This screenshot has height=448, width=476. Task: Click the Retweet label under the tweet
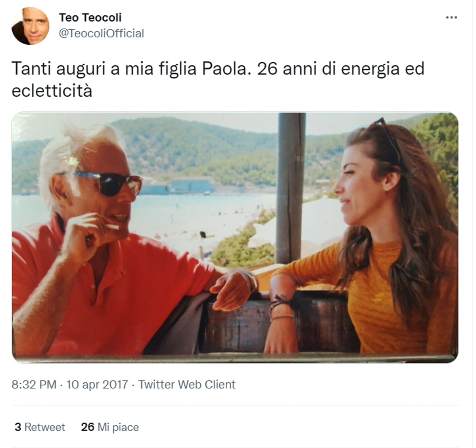(x=44, y=427)
